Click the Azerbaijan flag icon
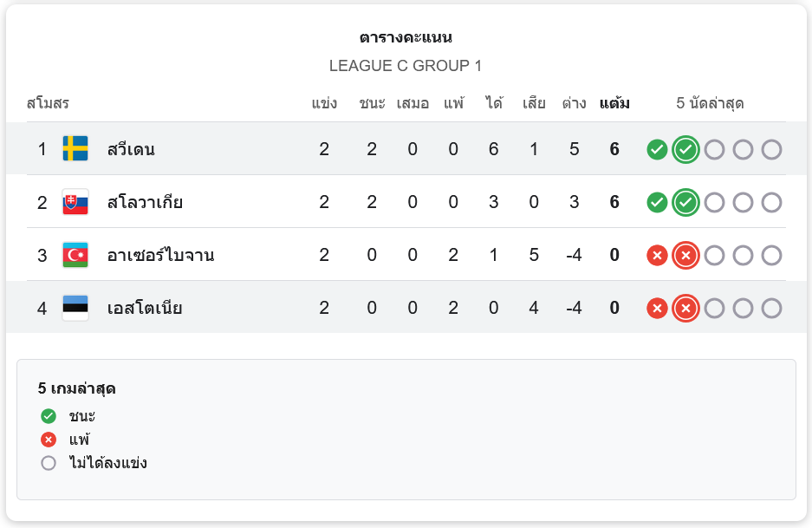Screen dimensions: 812x528 75,255
